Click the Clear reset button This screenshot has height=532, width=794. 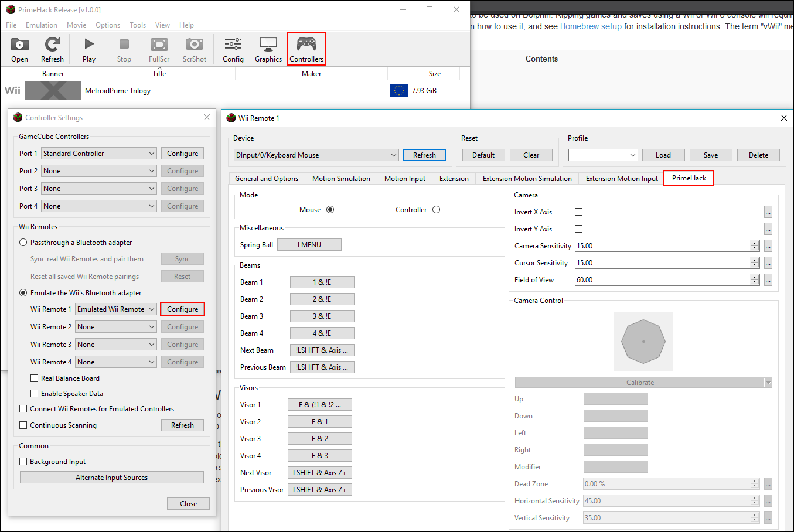(531, 155)
